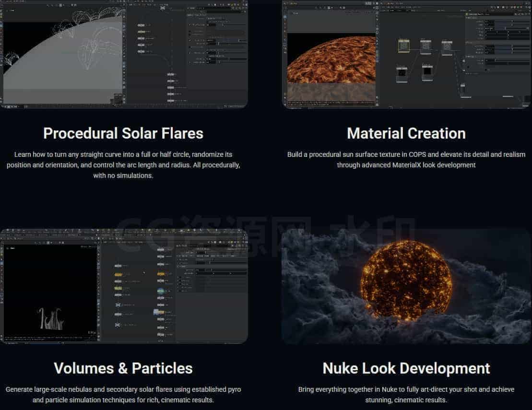
Task: Open the Volumes & Particles screenshot thumbnail
Action: (x=124, y=286)
